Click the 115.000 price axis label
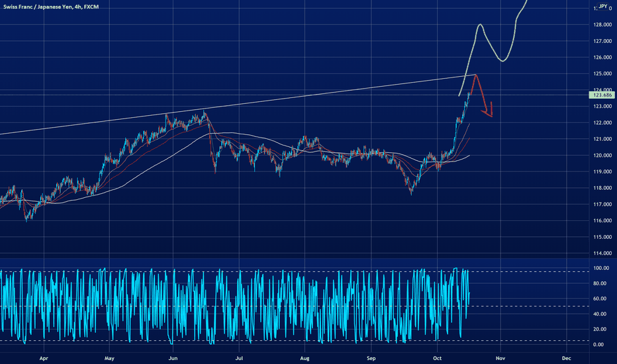This screenshot has width=617, height=364. (602, 237)
